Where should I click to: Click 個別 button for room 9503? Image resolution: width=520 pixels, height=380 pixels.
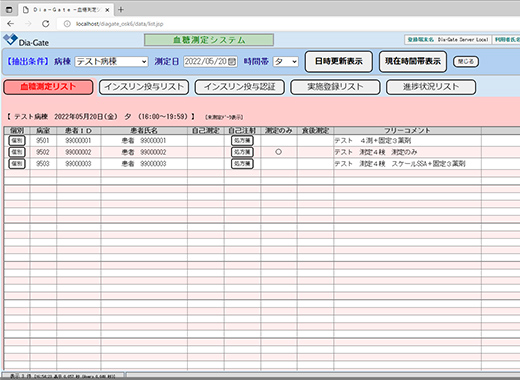point(17,164)
